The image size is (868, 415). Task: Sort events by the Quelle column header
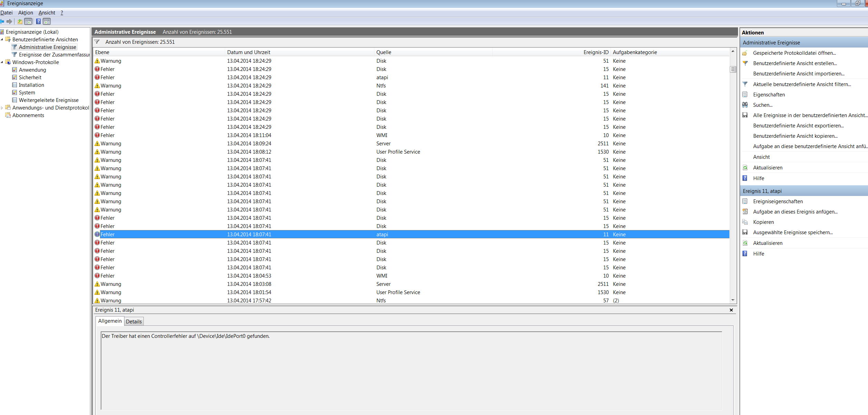(384, 52)
